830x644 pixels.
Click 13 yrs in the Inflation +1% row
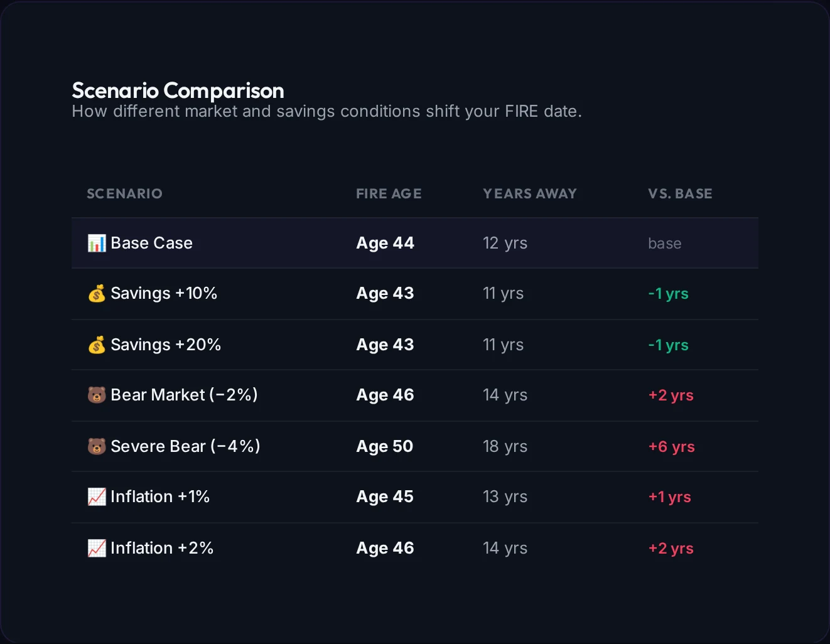pyautogui.click(x=505, y=496)
